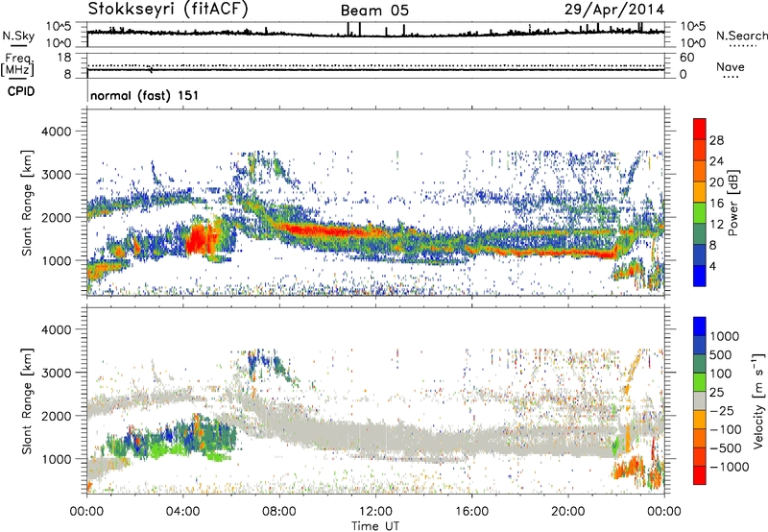Click the Beam 05 label
This screenshot has width=768, height=532.
coord(374,11)
